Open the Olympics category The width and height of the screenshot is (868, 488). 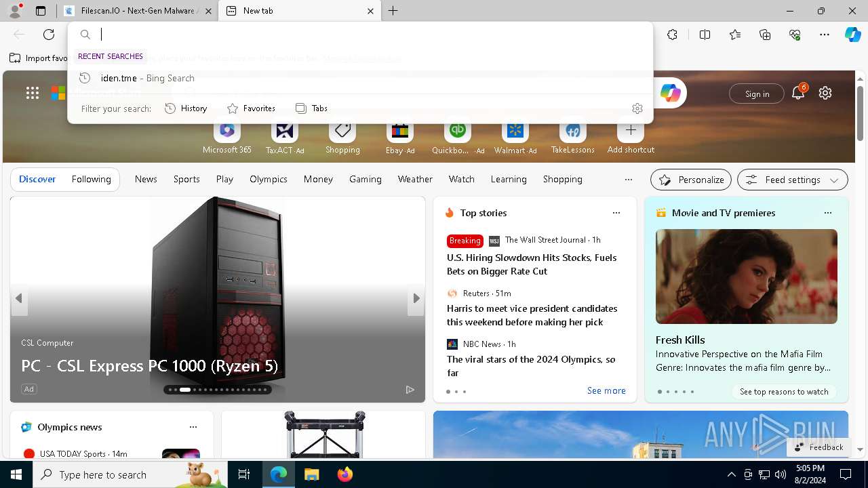pos(269,179)
